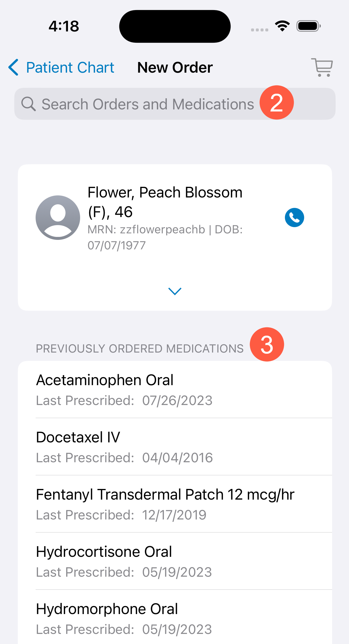Tap the red step 2 badge
This screenshot has width=349, height=644.
pos(277,103)
